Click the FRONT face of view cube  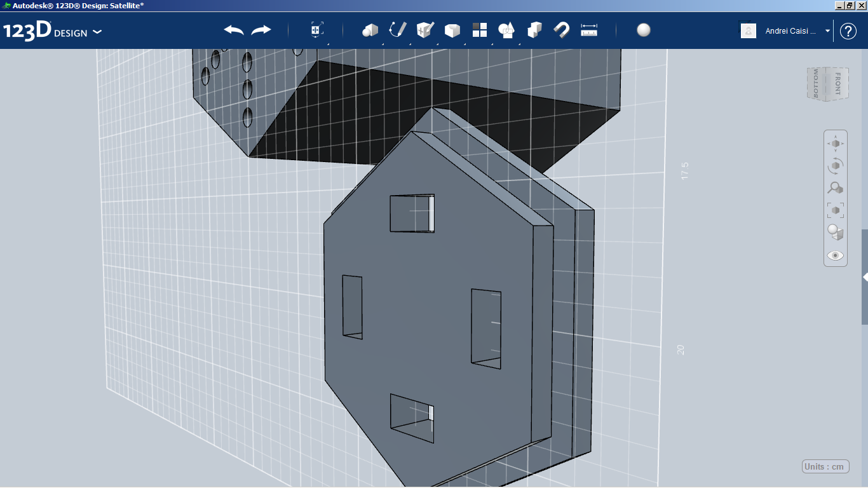point(836,83)
